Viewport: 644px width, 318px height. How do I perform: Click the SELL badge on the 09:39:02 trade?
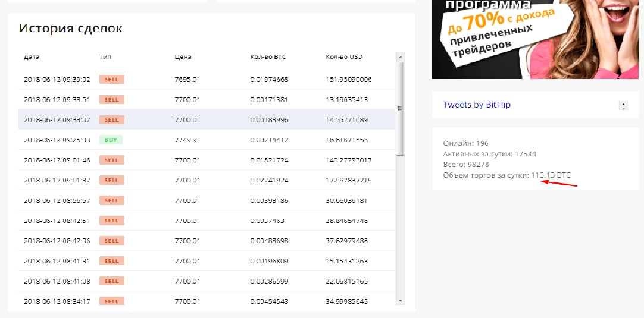point(111,79)
